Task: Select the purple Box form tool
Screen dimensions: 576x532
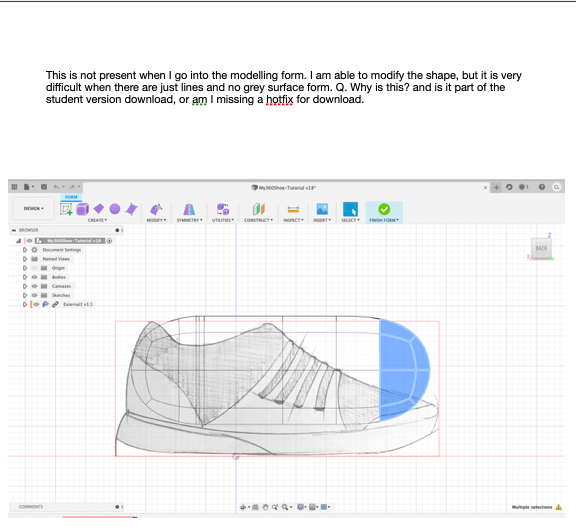Action: (82, 209)
